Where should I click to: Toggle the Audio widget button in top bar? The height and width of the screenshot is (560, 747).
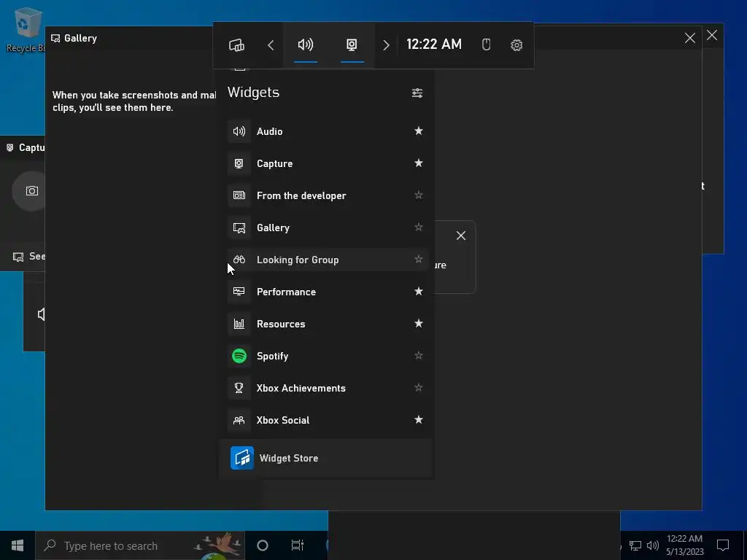[306, 44]
